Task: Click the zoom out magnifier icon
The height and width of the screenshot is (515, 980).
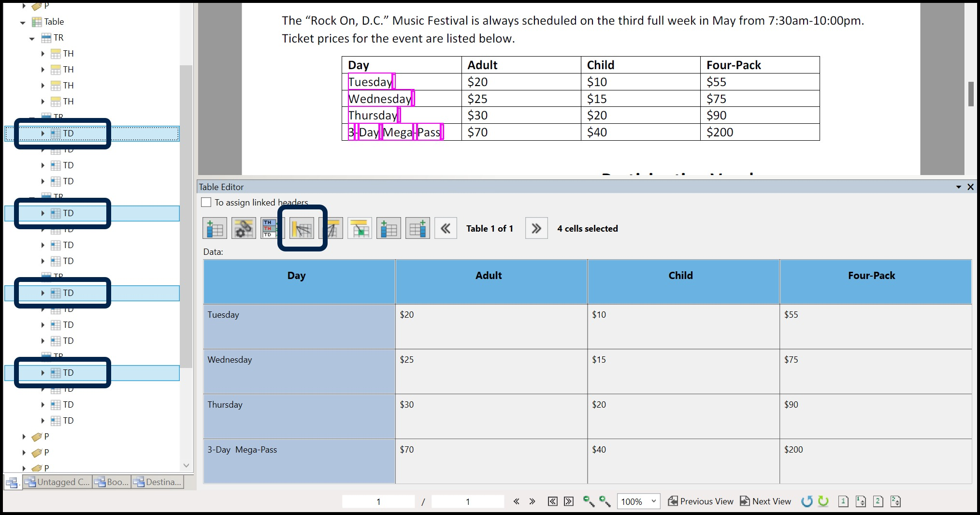Action: pos(589,501)
